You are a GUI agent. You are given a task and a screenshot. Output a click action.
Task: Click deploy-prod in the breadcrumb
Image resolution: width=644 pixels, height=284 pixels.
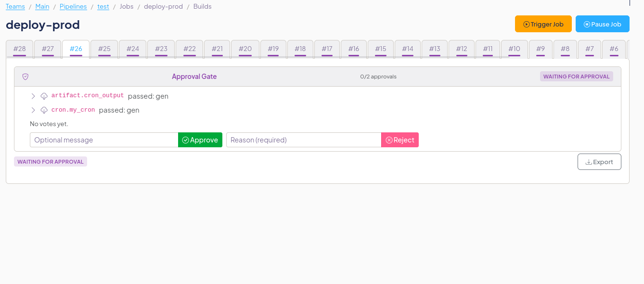(x=163, y=7)
